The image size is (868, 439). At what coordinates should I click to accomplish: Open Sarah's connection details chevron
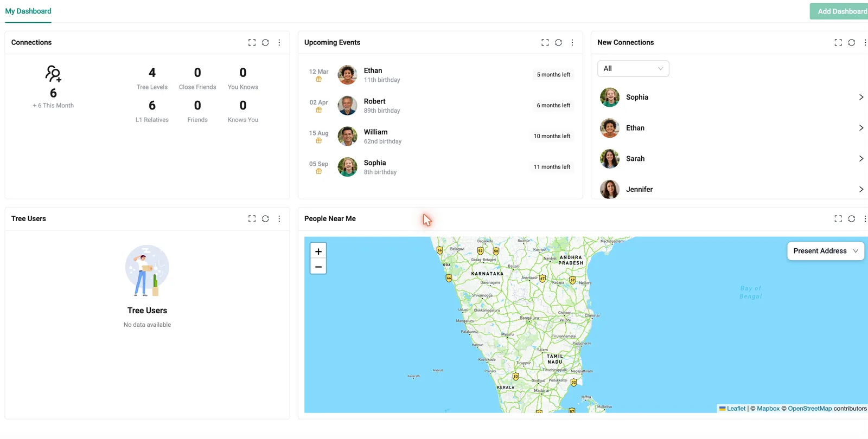[861, 159]
